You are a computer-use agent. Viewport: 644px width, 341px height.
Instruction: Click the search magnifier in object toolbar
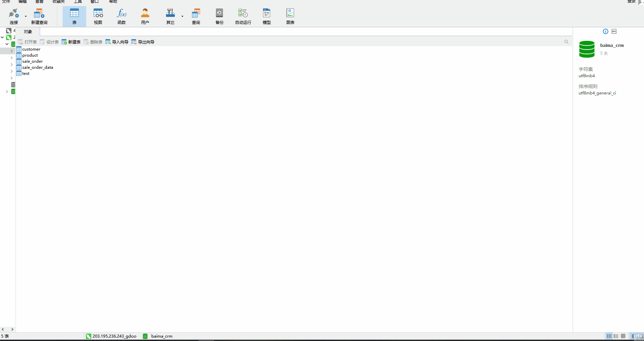click(x=566, y=42)
